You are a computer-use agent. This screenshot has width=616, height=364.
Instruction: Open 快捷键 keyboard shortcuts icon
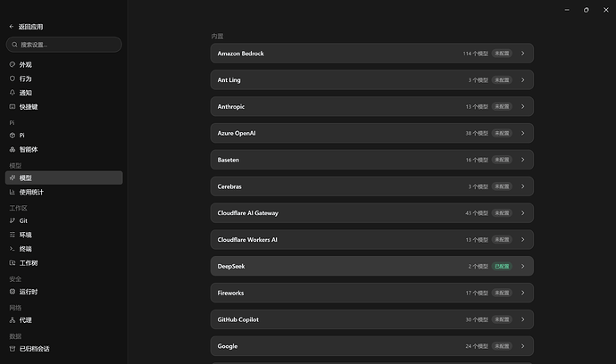(x=12, y=107)
